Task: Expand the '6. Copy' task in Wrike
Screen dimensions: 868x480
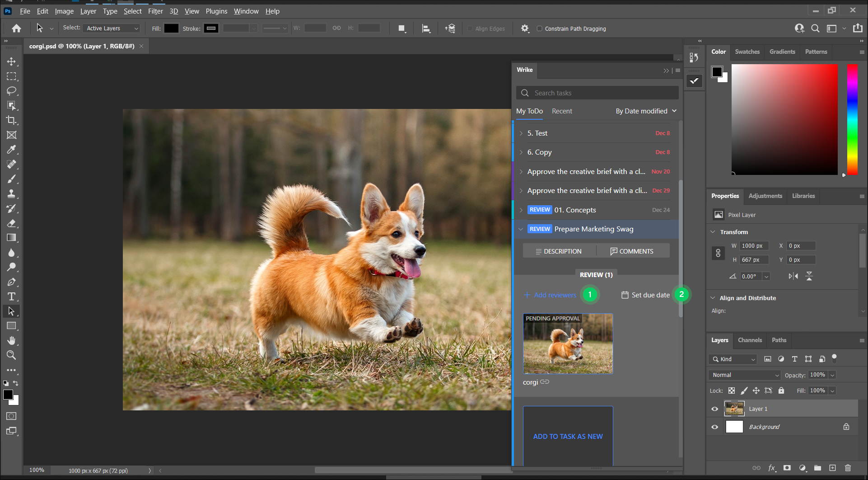Action: tap(522, 152)
